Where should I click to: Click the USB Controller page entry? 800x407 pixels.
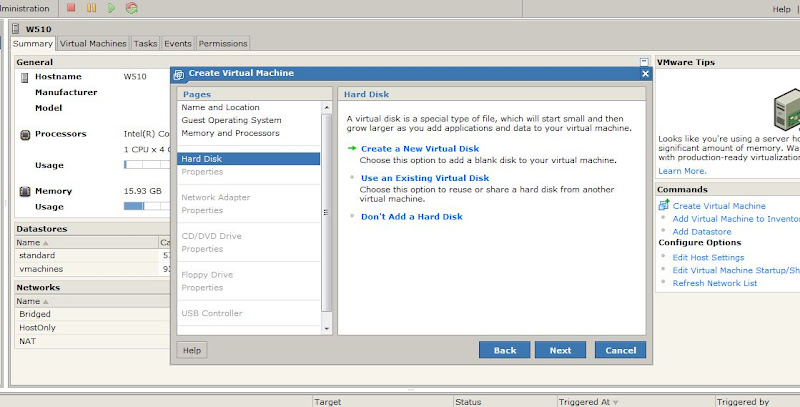point(212,314)
